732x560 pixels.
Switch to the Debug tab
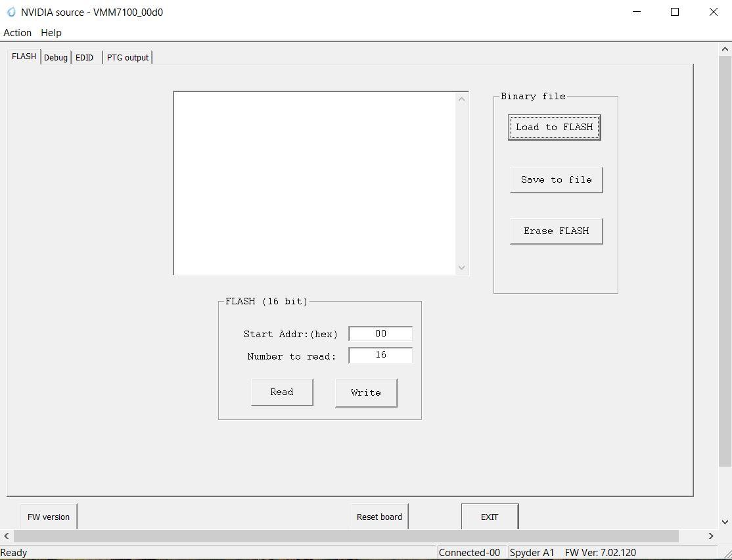tap(56, 57)
